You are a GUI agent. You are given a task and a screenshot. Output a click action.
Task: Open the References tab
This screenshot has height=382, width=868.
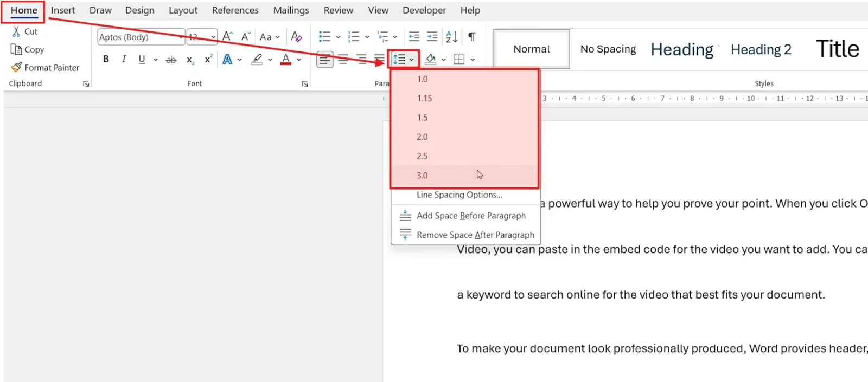click(235, 10)
